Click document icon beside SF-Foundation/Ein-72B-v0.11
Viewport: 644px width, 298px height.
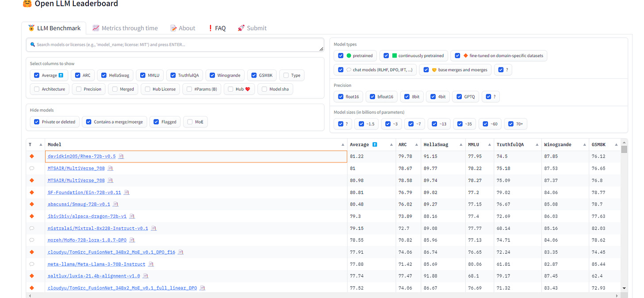click(x=126, y=192)
